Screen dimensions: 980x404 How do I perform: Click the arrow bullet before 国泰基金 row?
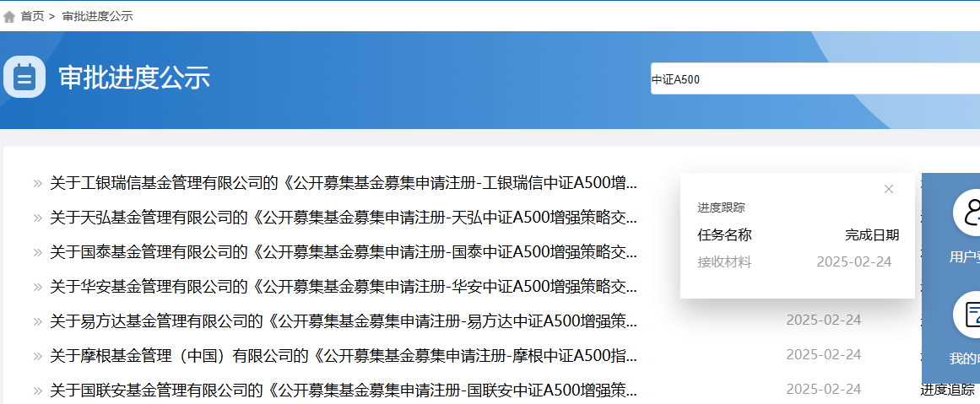pyautogui.click(x=37, y=253)
